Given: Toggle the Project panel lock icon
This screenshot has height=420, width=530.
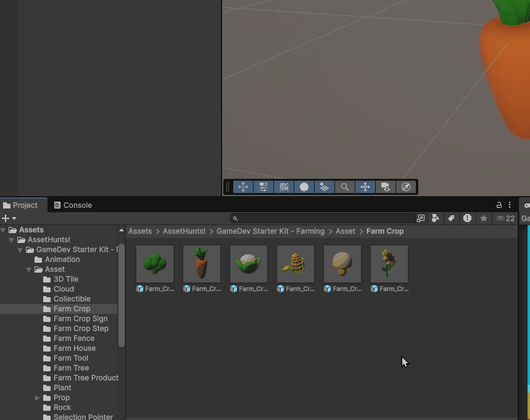Looking at the screenshot, I should point(499,205).
